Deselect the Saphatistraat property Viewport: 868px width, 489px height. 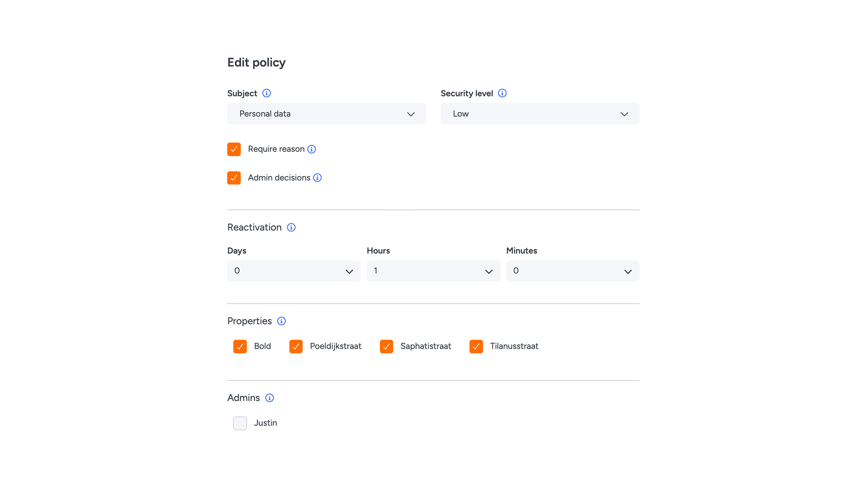pos(387,346)
